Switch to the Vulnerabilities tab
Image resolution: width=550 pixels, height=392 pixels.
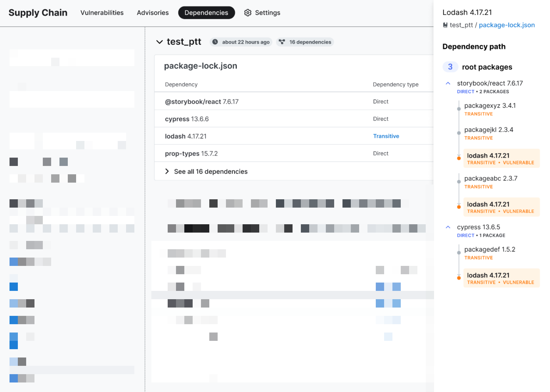click(102, 13)
